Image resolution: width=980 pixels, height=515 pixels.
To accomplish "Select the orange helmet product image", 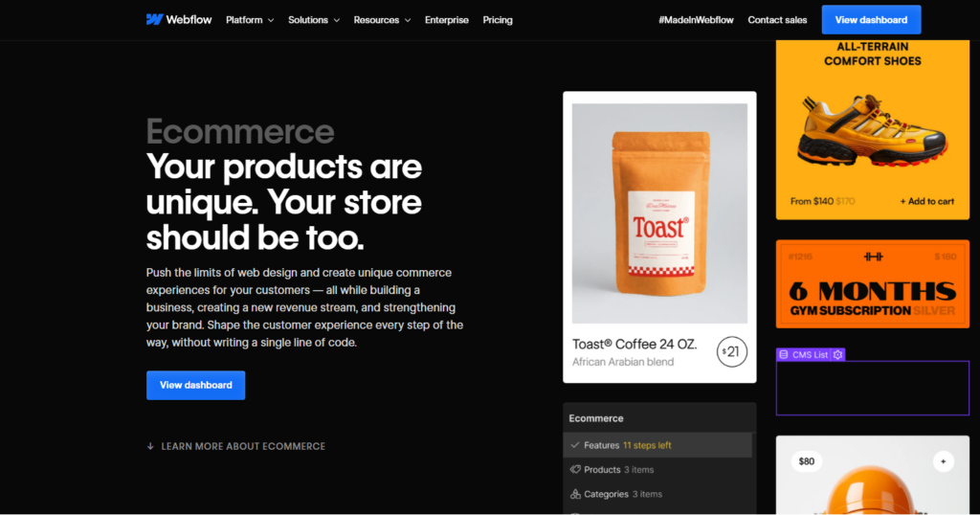I will point(873,491).
